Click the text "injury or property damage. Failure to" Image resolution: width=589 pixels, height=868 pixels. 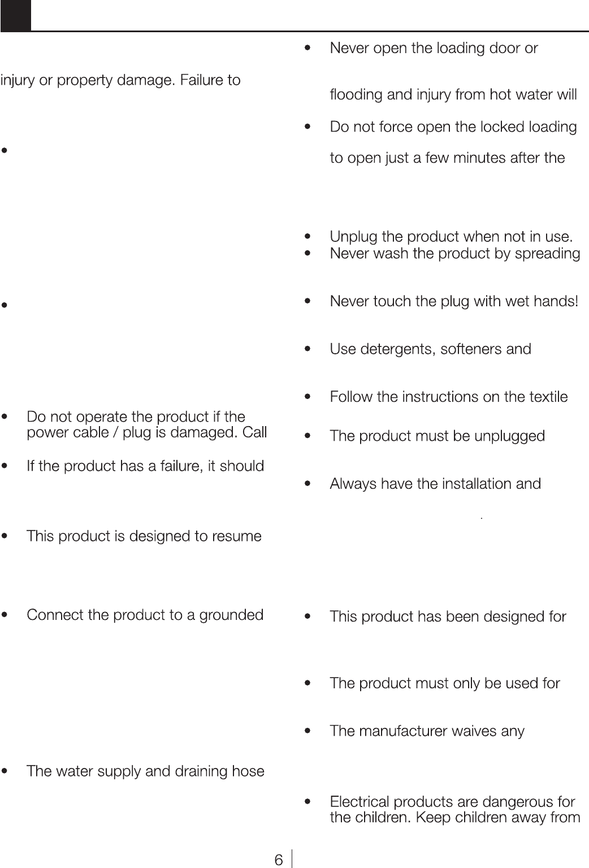pos(120,80)
